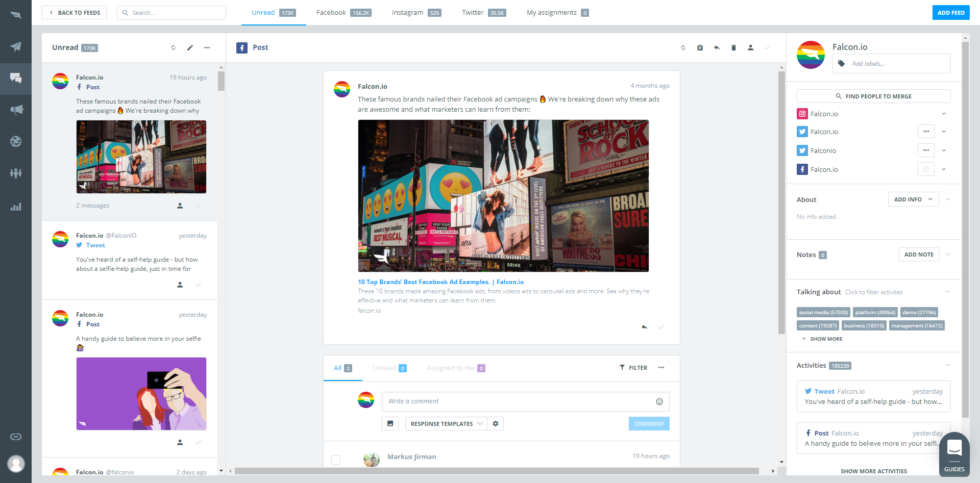Open the Add Info dropdown
The height and width of the screenshot is (483, 980).
913,199
